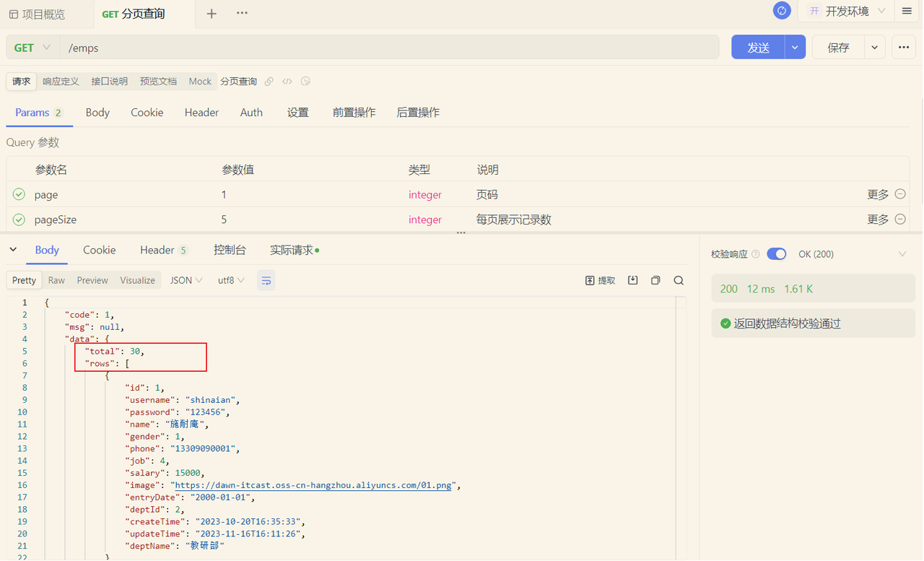Switch to the Header request tab
Viewport: 924px width, 561px height.
201,113
